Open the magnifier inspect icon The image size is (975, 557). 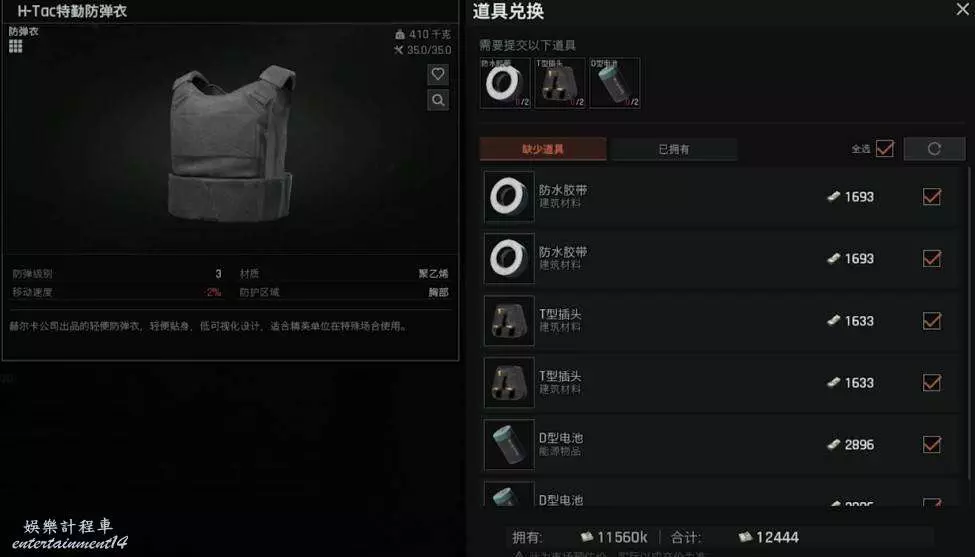point(438,100)
